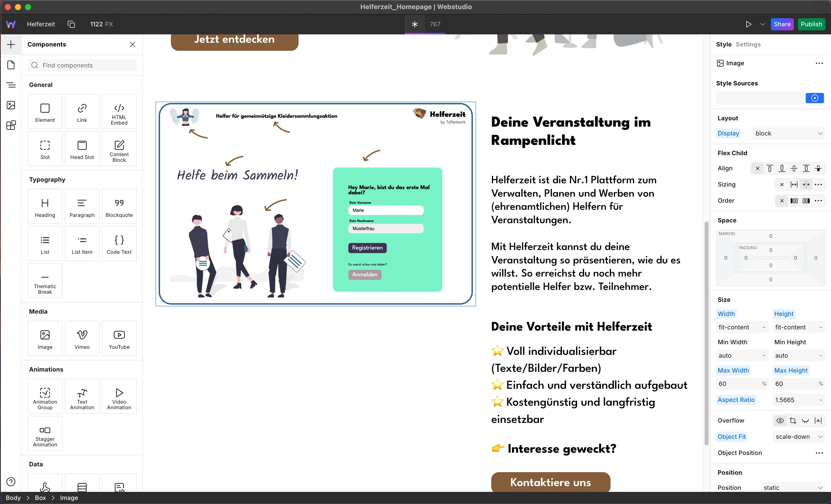The height and width of the screenshot is (504, 831).
Task: Click the Kontaktiere uns button
Action: click(x=550, y=482)
